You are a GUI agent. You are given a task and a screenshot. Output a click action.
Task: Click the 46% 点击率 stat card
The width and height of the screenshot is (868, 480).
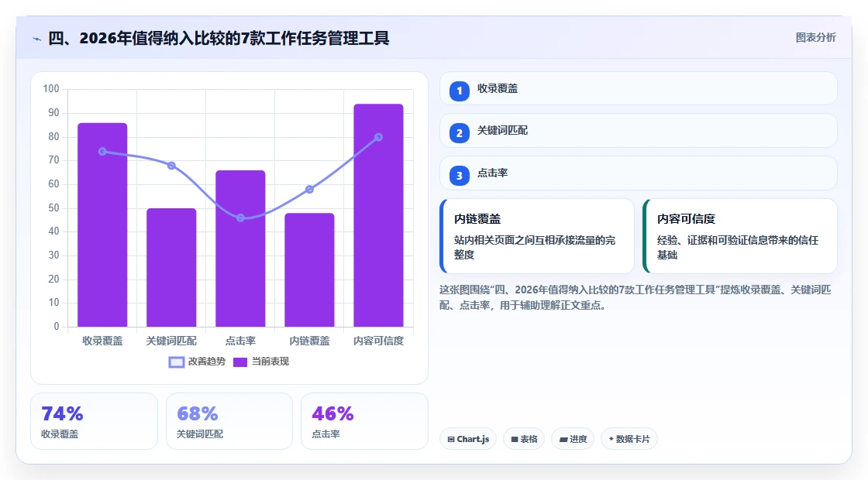pos(364,421)
